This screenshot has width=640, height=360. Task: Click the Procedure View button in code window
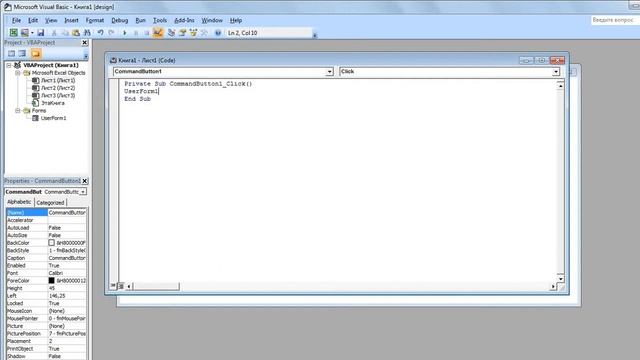click(113, 286)
